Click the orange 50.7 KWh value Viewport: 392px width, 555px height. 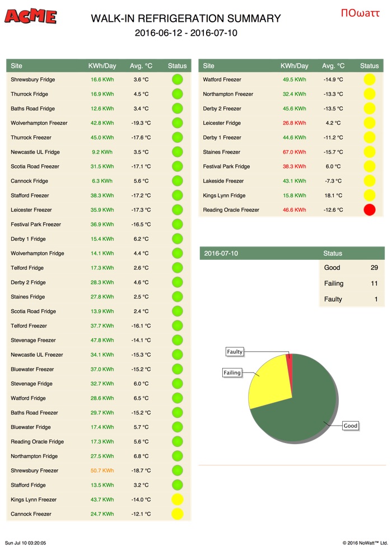[x=102, y=470]
